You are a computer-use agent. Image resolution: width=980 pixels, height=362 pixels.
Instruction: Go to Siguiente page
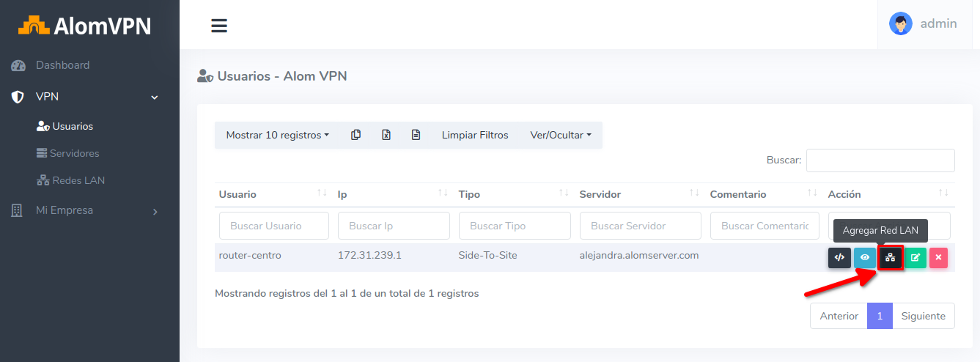[x=924, y=316]
